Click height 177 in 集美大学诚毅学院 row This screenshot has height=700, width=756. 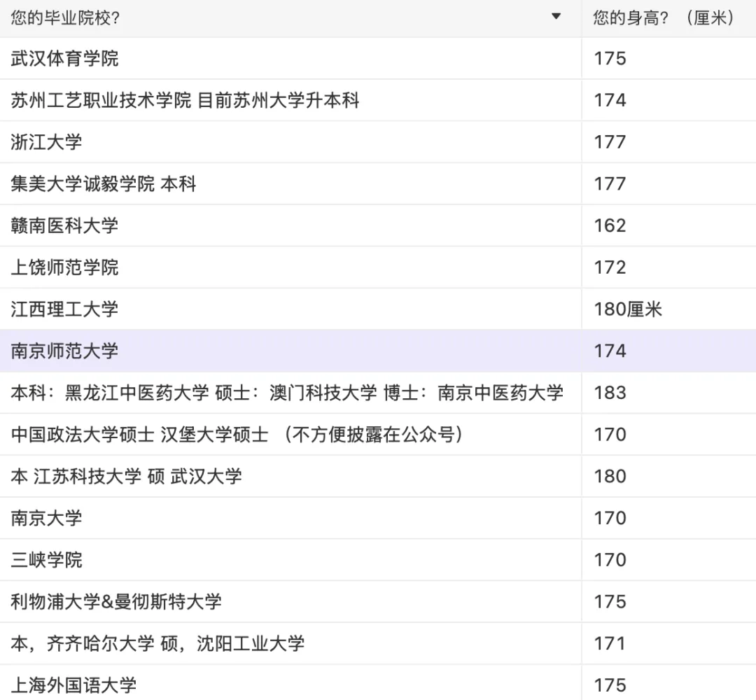(668, 183)
